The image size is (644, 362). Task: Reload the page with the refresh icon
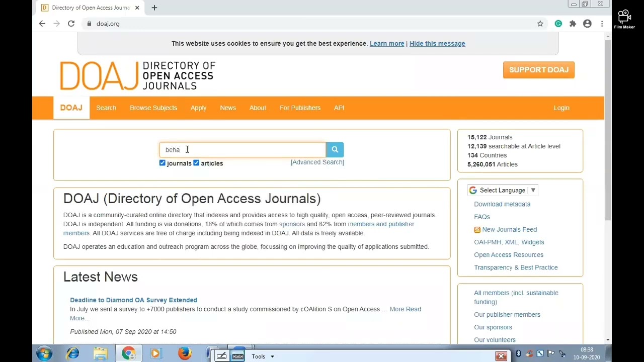[71, 24]
